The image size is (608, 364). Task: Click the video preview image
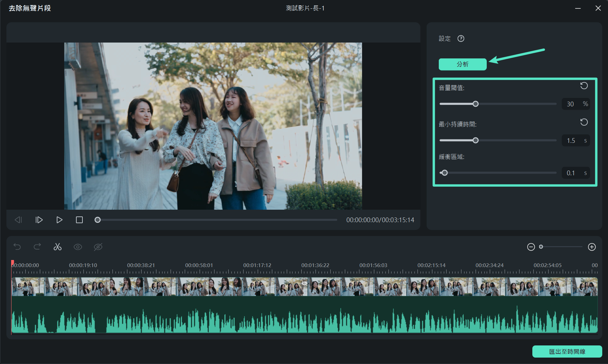tap(213, 126)
